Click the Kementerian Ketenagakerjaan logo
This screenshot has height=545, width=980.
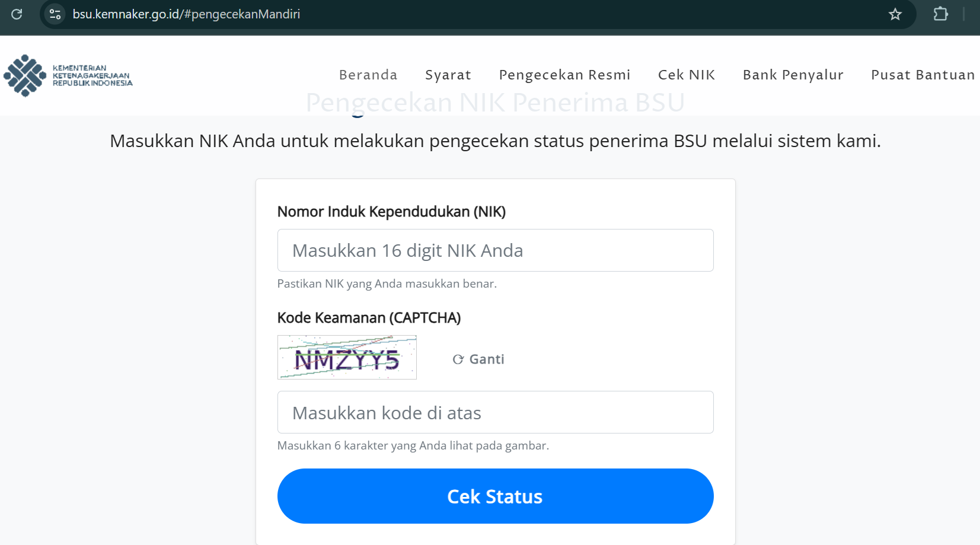pos(67,76)
